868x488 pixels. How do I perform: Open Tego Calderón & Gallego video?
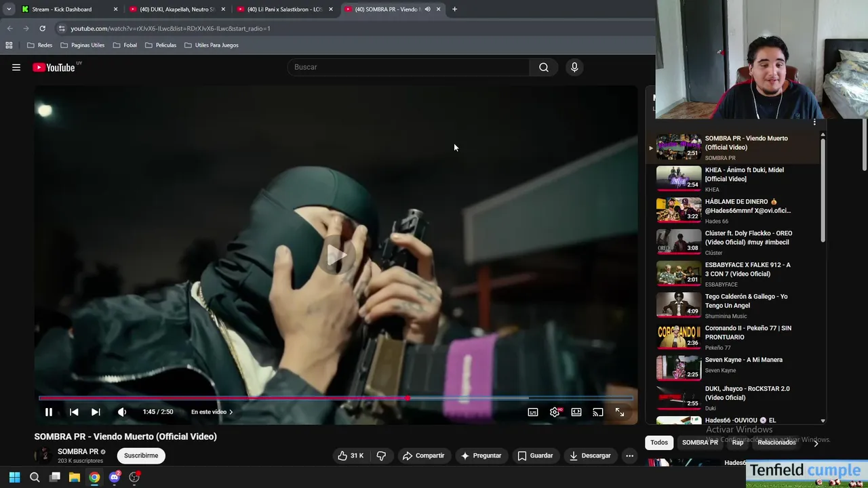[x=732, y=305]
